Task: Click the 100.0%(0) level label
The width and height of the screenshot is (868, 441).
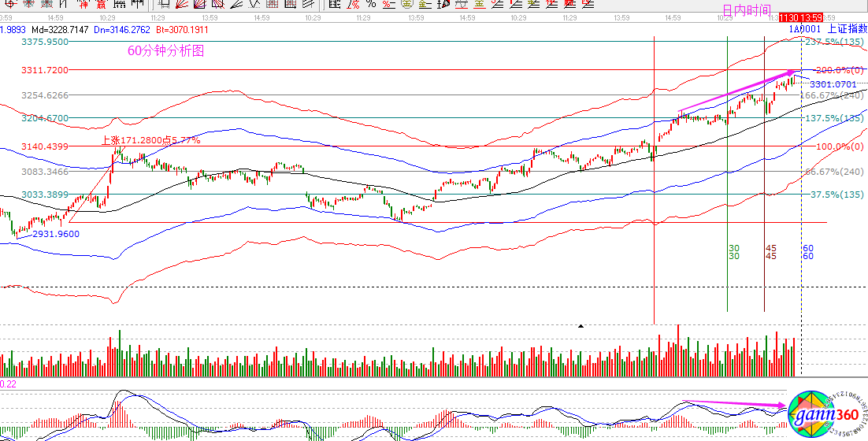Action: (x=840, y=146)
